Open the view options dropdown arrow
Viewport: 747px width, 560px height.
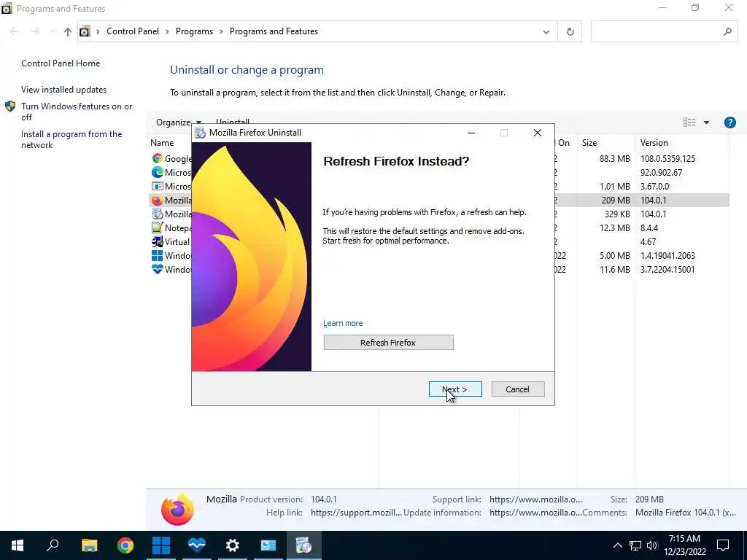coord(706,122)
